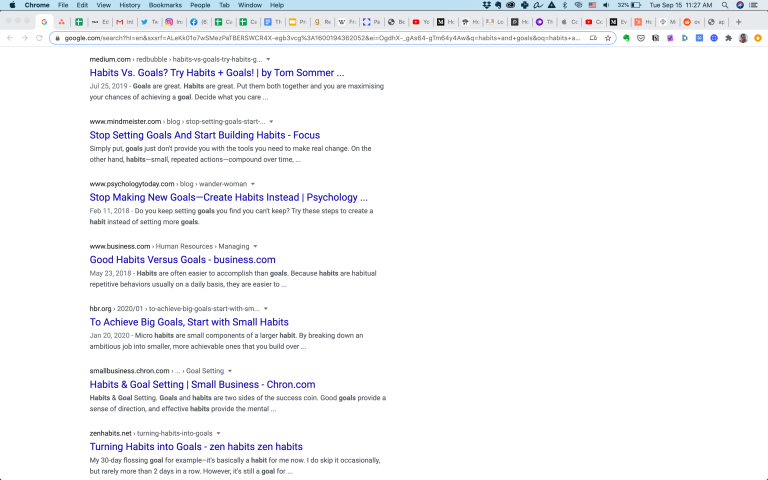This screenshot has width=768, height=480.
Task: Open Spotlight search magnifier
Action: 725,5
